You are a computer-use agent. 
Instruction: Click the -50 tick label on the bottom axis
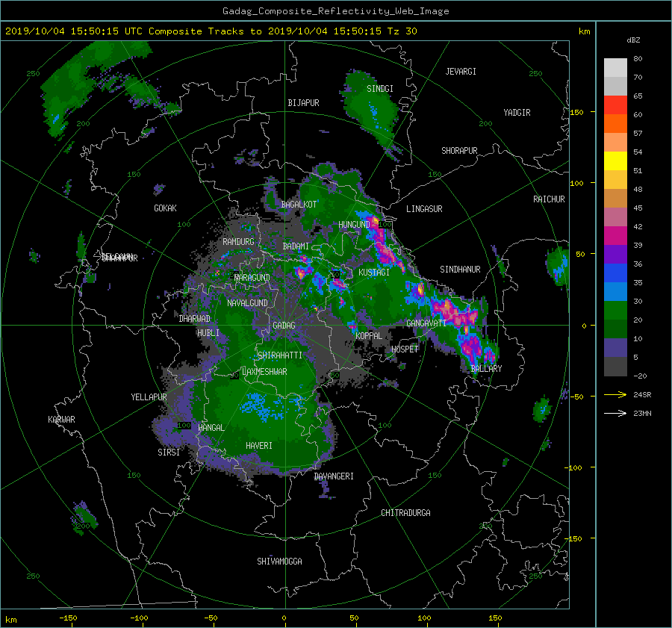(x=211, y=618)
